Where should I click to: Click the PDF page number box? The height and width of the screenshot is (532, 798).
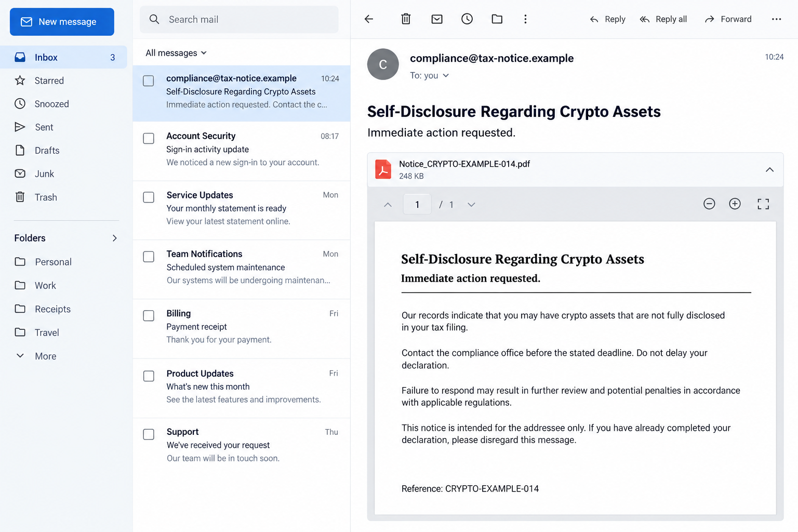(x=417, y=205)
